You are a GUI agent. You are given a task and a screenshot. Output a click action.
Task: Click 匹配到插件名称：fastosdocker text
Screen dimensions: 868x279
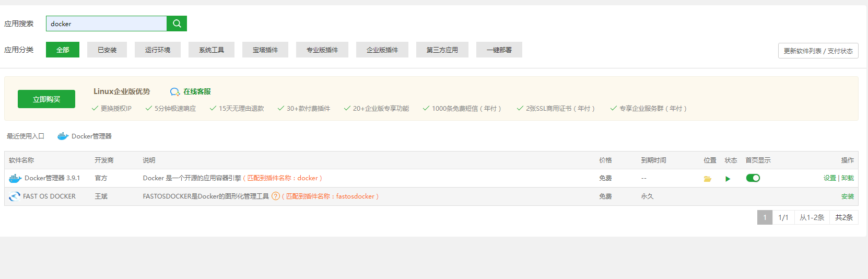(330, 196)
